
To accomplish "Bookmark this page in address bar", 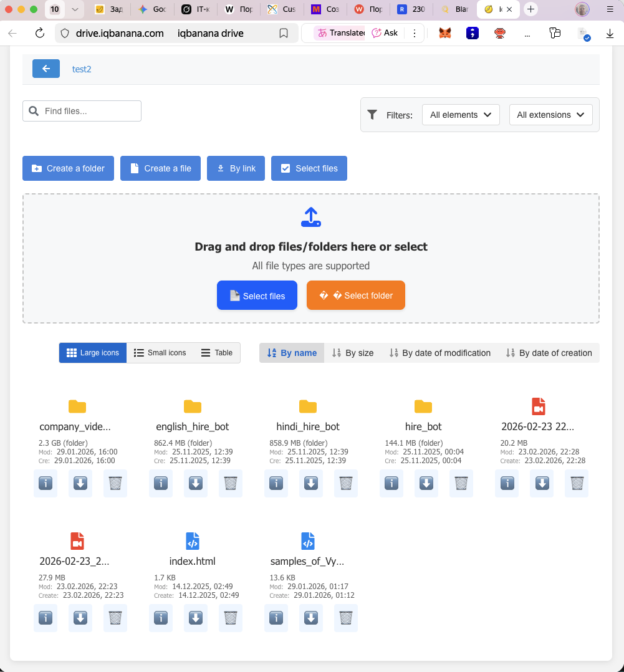I will 283,34.
